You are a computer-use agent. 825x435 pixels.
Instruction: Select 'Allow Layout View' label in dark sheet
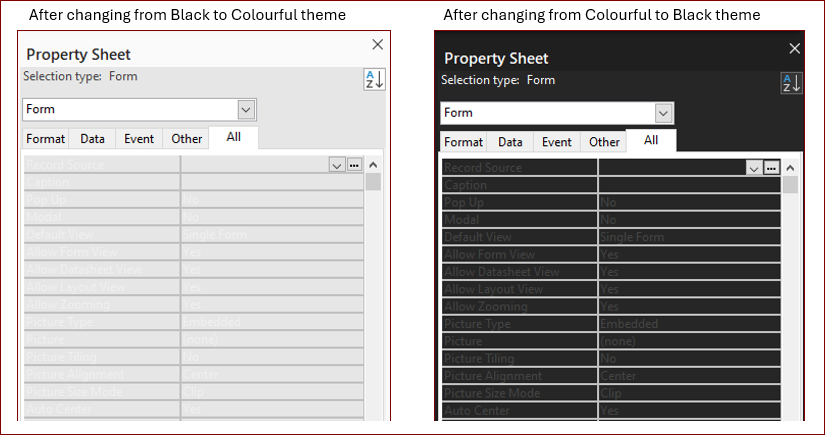pyautogui.click(x=494, y=289)
